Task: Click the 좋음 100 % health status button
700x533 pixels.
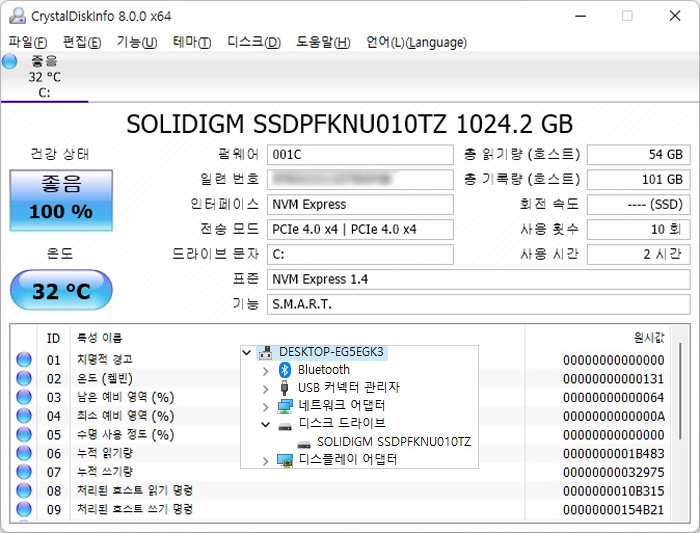Action: (x=61, y=200)
